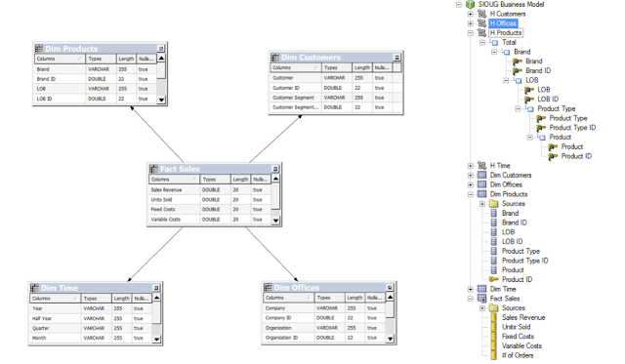625x364 pixels.
Task: Collapse the Fact Sales diagram table
Action: click(x=275, y=169)
